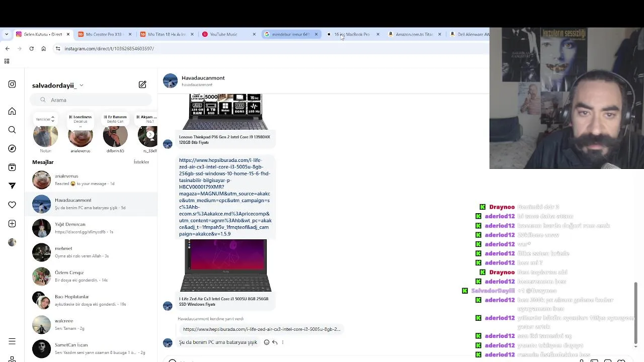Open Notifications heart icon in sidebar
The width and height of the screenshot is (644, 362).
point(12,205)
